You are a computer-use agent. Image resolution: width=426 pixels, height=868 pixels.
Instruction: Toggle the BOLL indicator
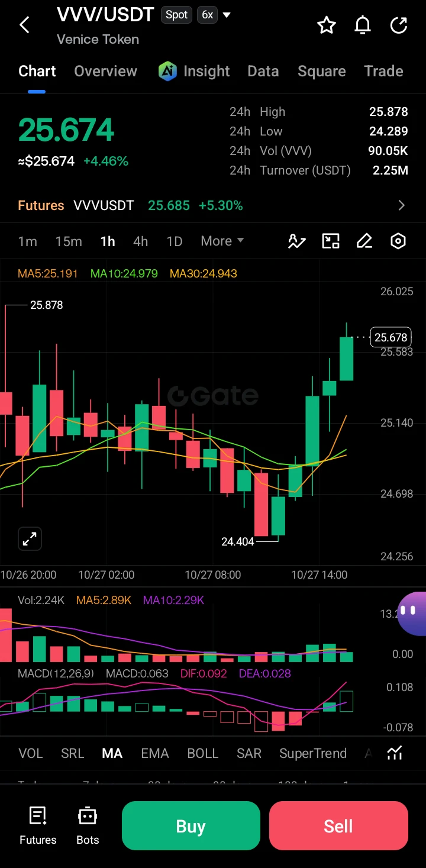(203, 753)
